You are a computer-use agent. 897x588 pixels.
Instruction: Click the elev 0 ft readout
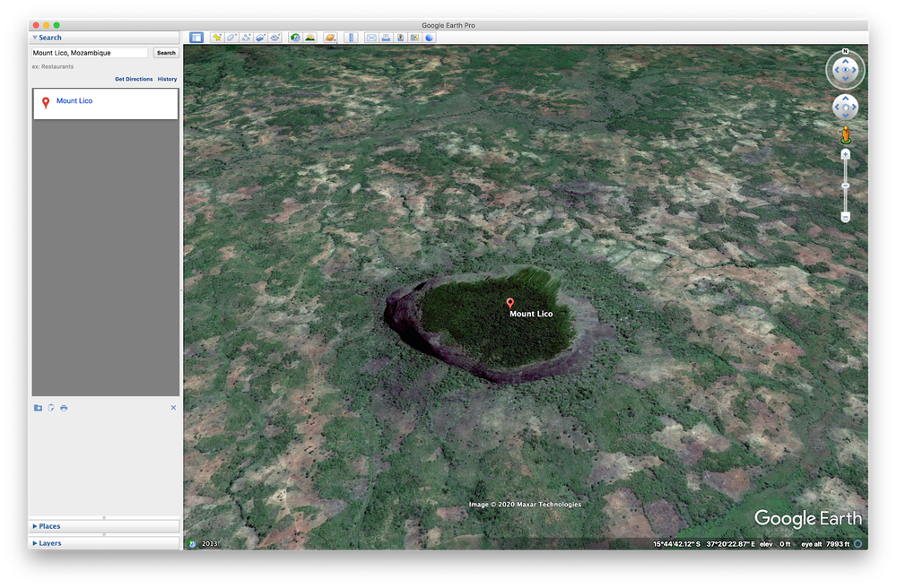(x=775, y=544)
